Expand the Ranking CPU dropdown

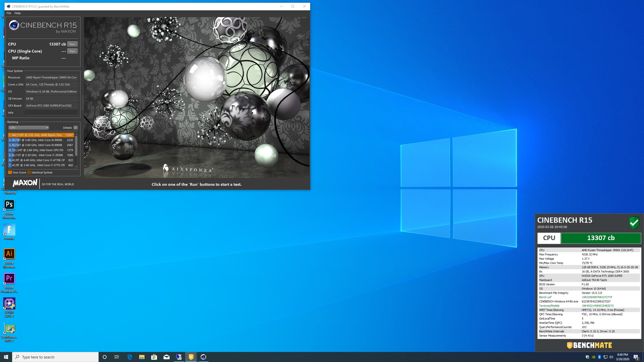(x=29, y=128)
